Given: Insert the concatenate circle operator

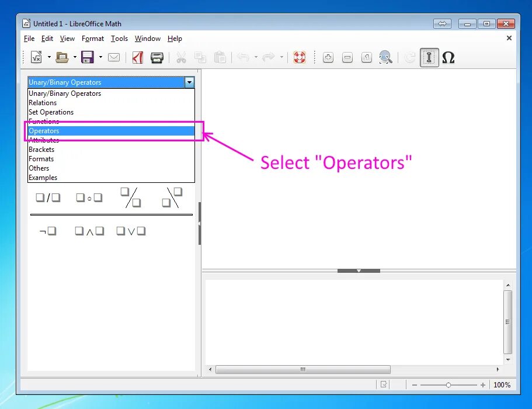Looking at the screenshot, I should click(89, 197).
